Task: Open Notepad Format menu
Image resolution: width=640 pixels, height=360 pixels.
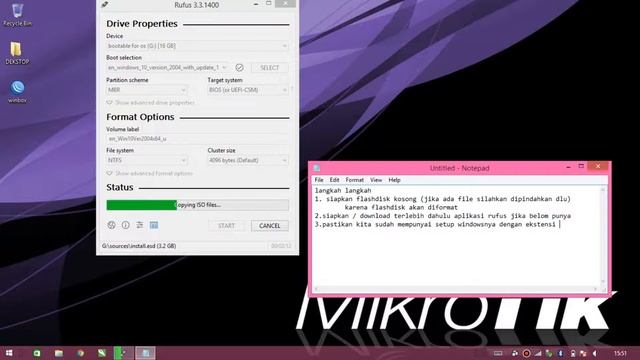Action: point(354,180)
